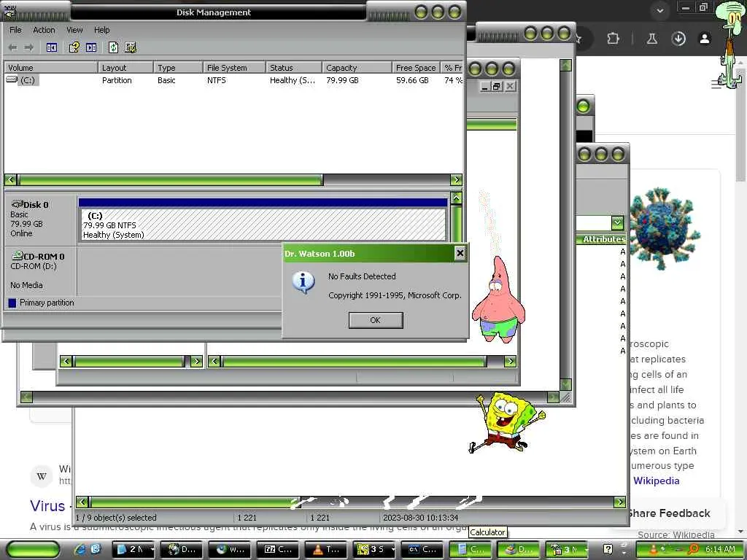Viewport: 747px width, 560px height.
Task: Click the bottom window horizontal scrollbar thumb
Action: click(x=196, y=502)
